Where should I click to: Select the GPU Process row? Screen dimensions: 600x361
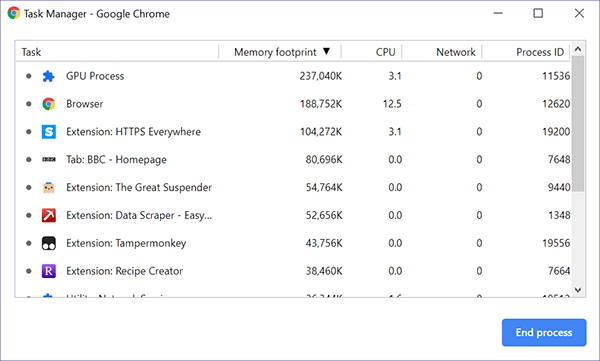pyautogui.click(x=293, y=76)
